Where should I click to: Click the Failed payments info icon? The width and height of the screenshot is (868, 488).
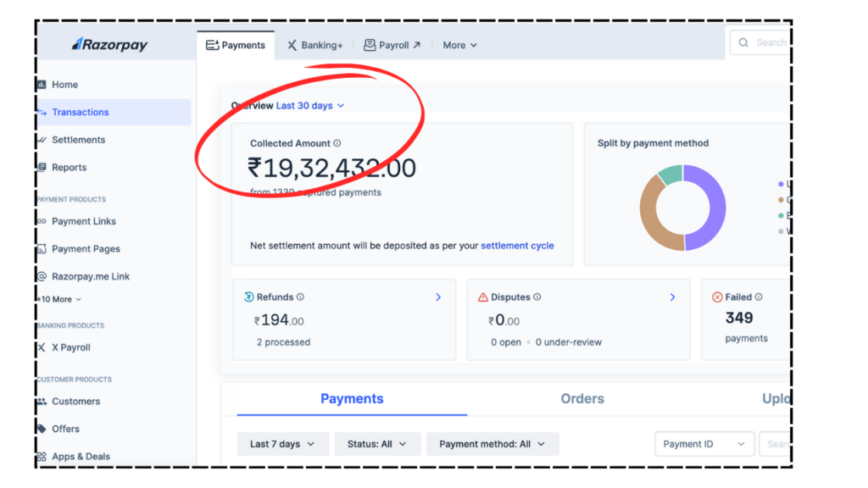coord(759,297)
